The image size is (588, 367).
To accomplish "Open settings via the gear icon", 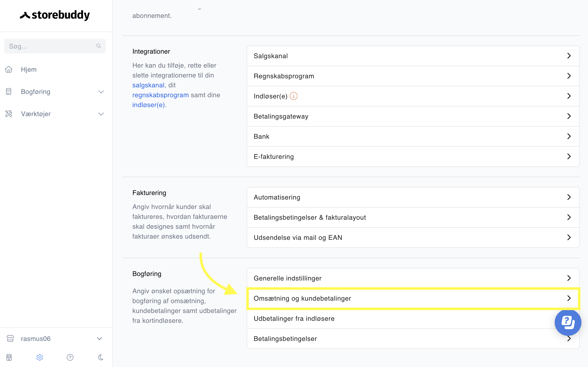I will [x=39, y=357].
